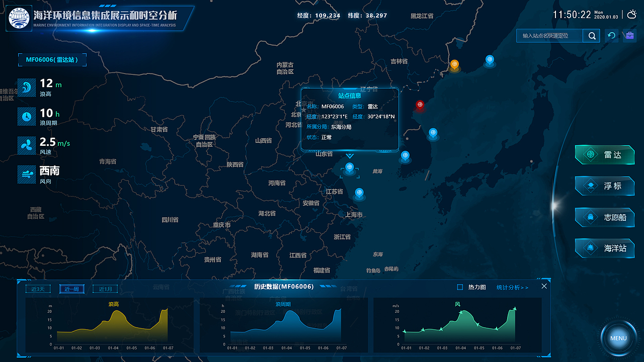Click the 风 chart
Image resolution: width=644 pixels, height=362 pixels.
457,325
